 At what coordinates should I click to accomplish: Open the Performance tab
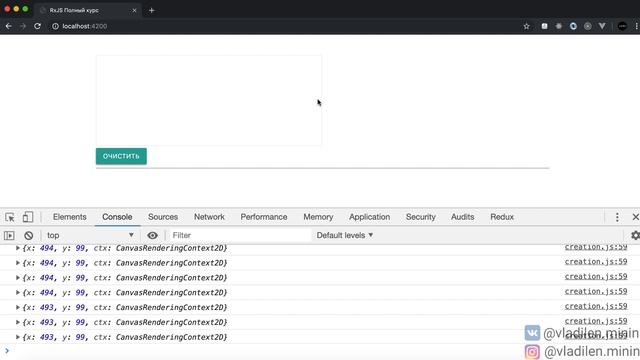264,217
